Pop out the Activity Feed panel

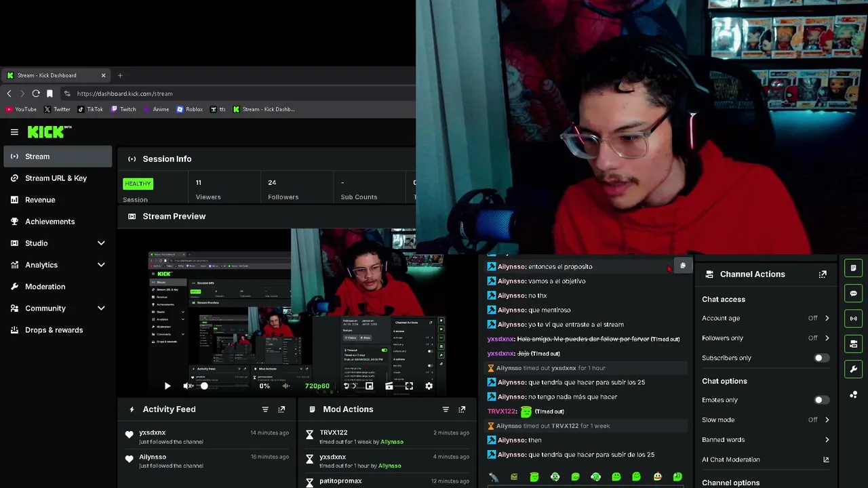tap(281, 409)
